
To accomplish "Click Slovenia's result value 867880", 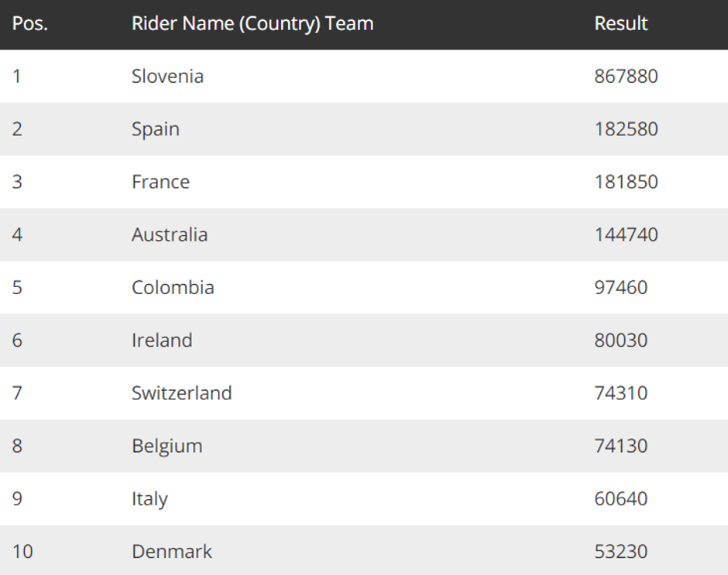I will pos(627,77).
